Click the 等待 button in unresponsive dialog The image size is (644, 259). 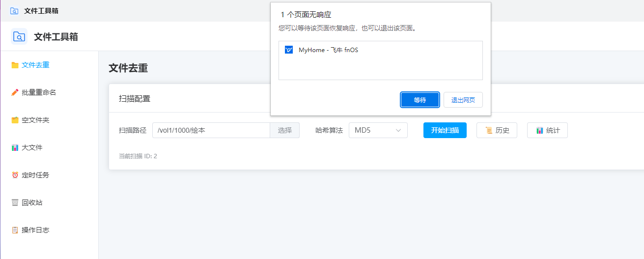pyautogui.click(x=420, y=100)
